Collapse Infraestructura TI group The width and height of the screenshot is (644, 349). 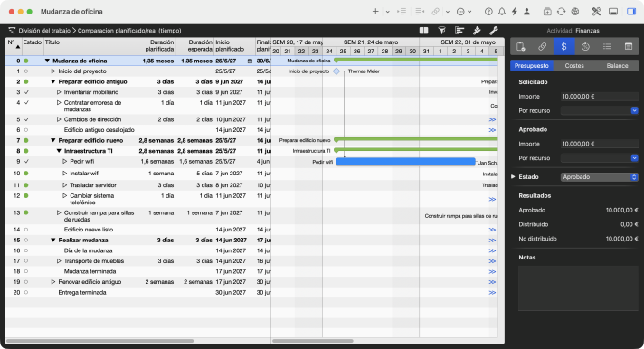coord(59,151)
